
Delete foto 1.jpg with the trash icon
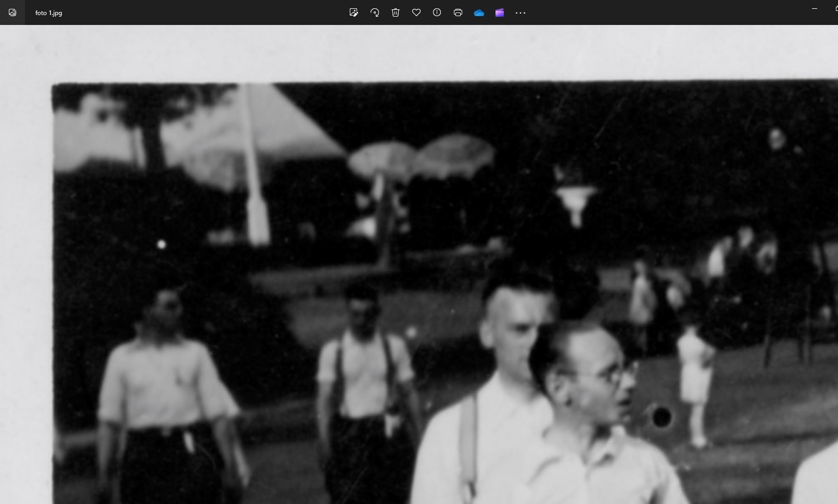(x=396, y=12)
